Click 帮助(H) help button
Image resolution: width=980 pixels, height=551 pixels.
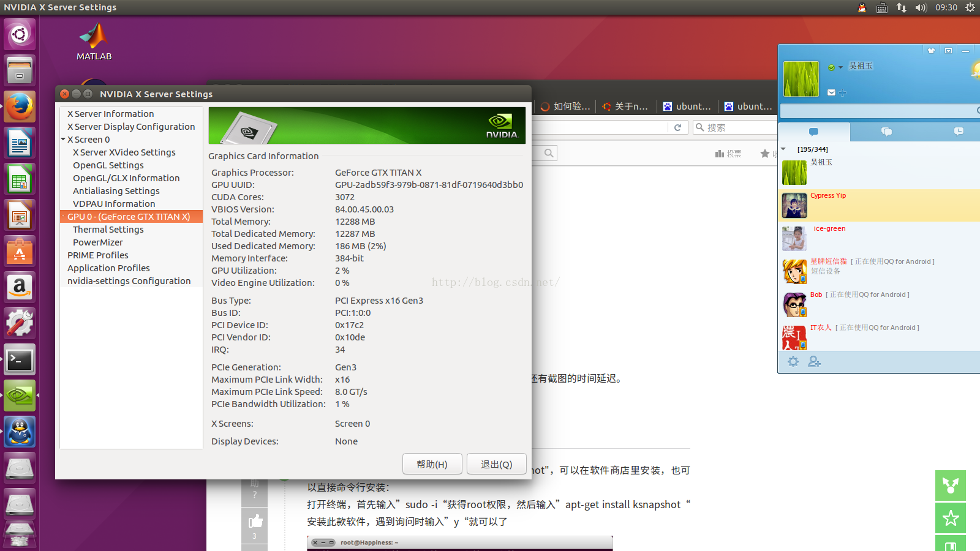click(432, 464)
